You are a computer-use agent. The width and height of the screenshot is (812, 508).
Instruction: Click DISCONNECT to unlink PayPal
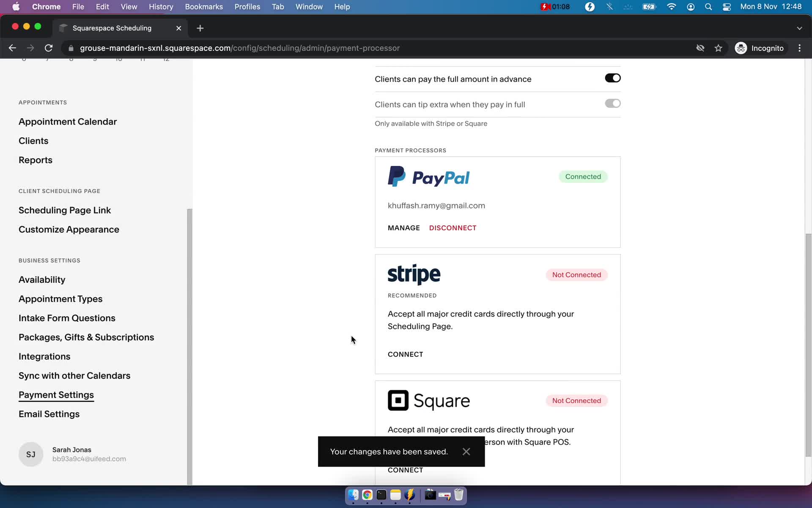pyautogui.click(x=453, y=228)
